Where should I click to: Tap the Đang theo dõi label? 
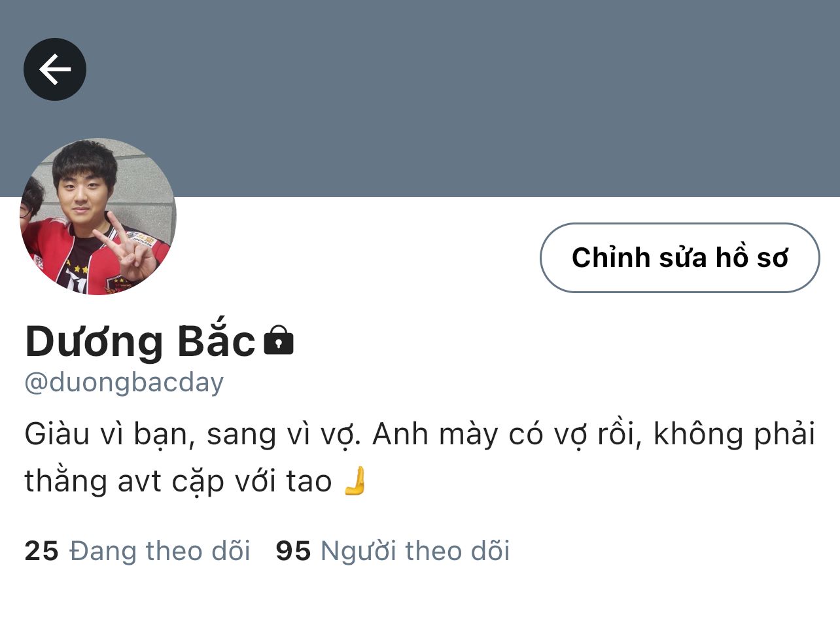tap(160, 551)
